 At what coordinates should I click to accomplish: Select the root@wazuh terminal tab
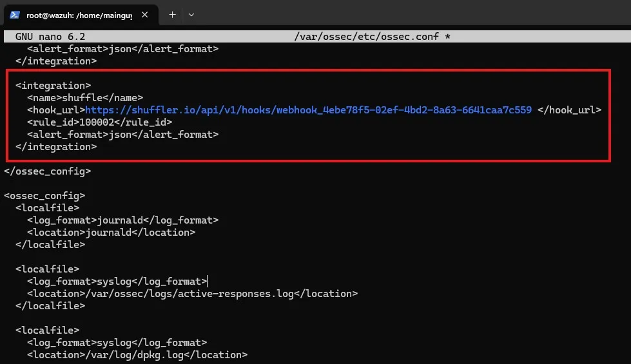(79, 14)
